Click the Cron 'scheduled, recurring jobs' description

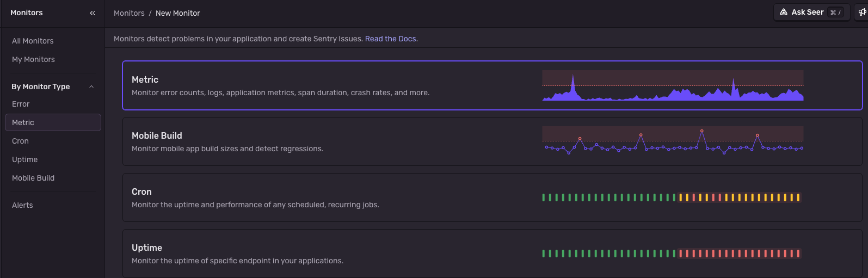255,205
